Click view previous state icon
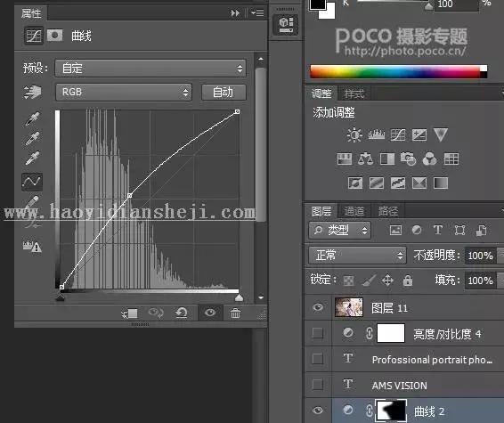Viewport: 504px width, 423px height. pyautogui.click(x=156, y=313)
